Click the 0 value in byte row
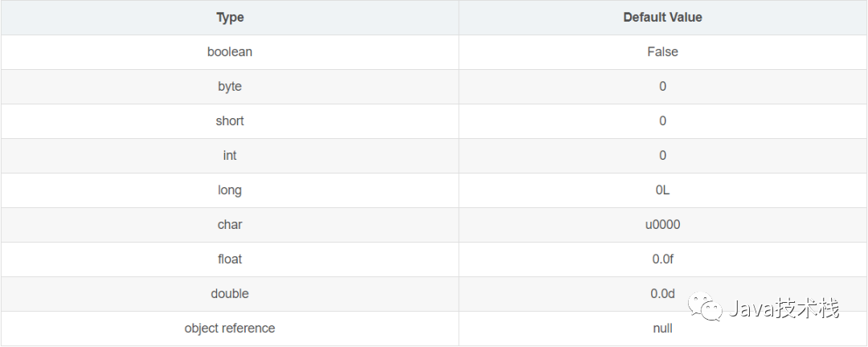This screenshot has width=868, height=347. [x=662, y=87]
